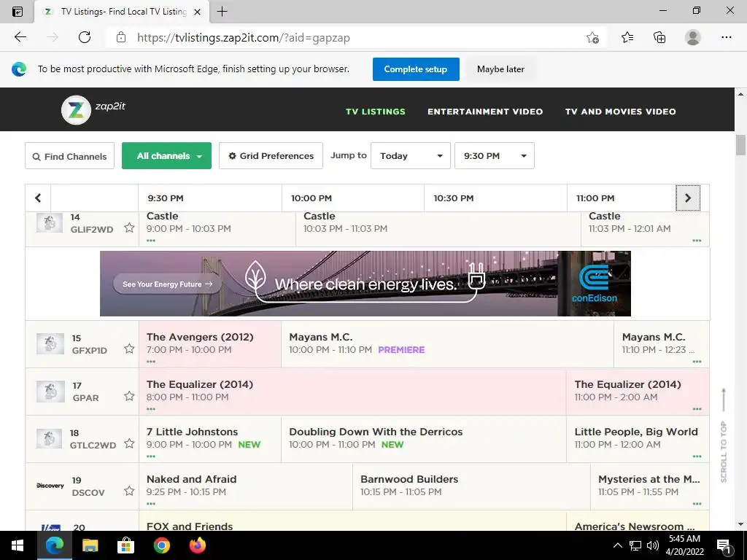Image resolution: width=747 pixels, height=560 pixels.
Task: Favorite channel 17 GPAR star
Action: pos(129,396)
